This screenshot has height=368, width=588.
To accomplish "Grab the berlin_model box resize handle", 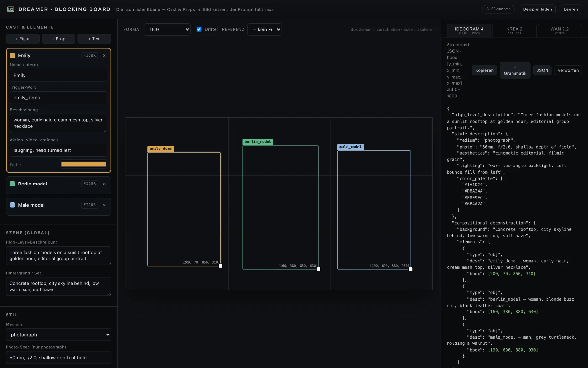I will [x=318, y=269].
